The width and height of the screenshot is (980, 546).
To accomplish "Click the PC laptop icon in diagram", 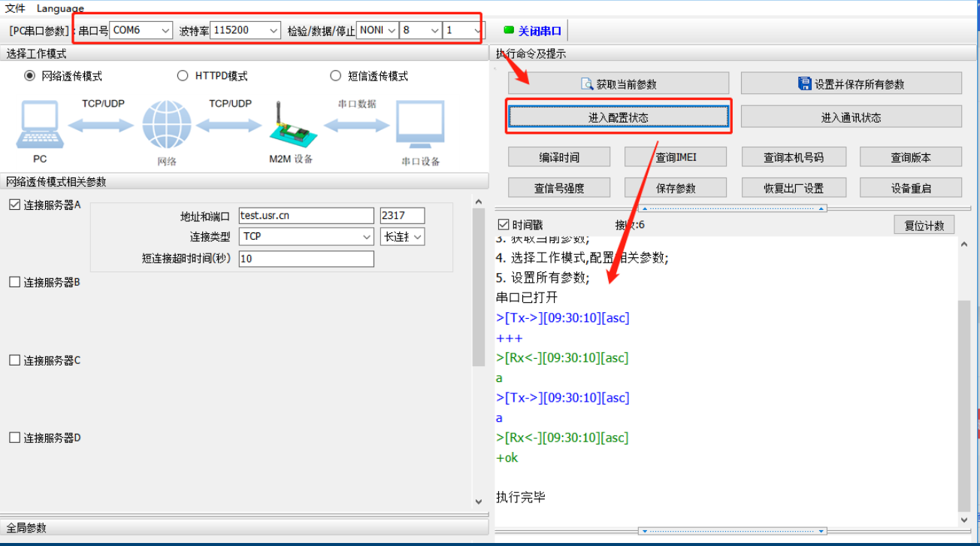I will [39, 126].
